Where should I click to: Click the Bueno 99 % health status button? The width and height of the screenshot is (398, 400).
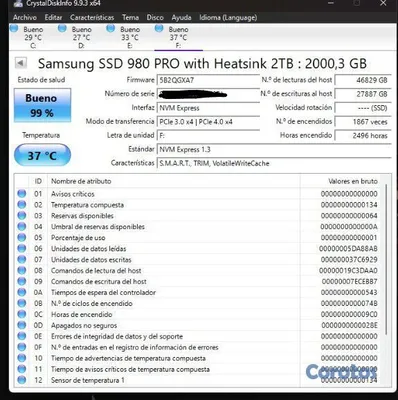42,105
